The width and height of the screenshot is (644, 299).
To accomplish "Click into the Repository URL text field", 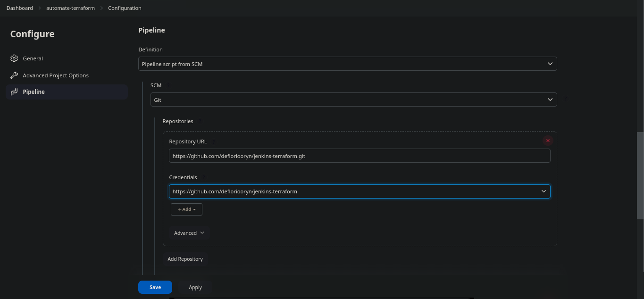I will (x=359, y=156).
